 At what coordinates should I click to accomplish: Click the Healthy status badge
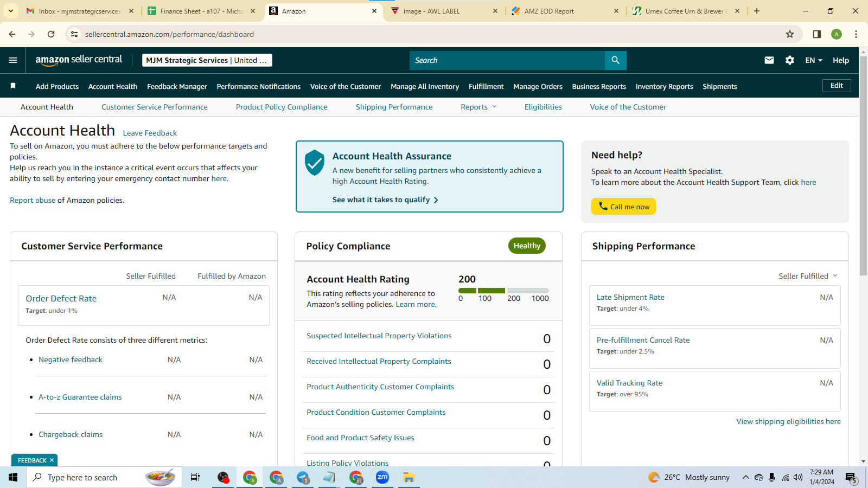tap(527, 246)
